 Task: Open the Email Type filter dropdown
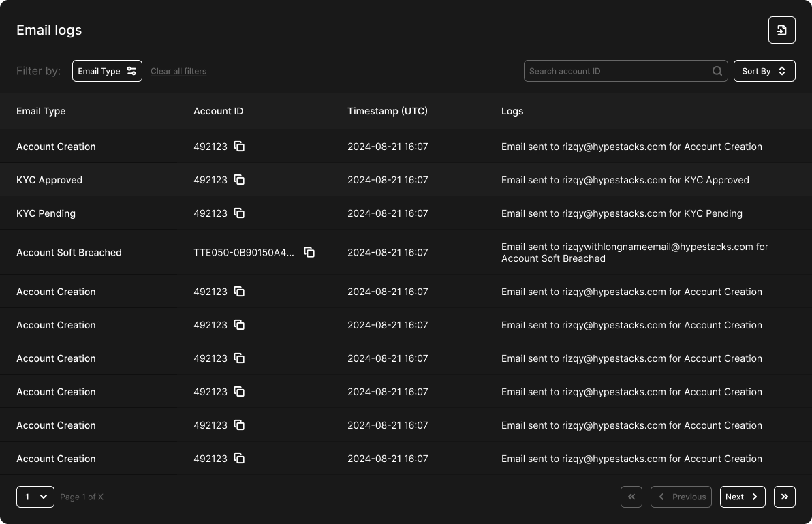[107, 71]
